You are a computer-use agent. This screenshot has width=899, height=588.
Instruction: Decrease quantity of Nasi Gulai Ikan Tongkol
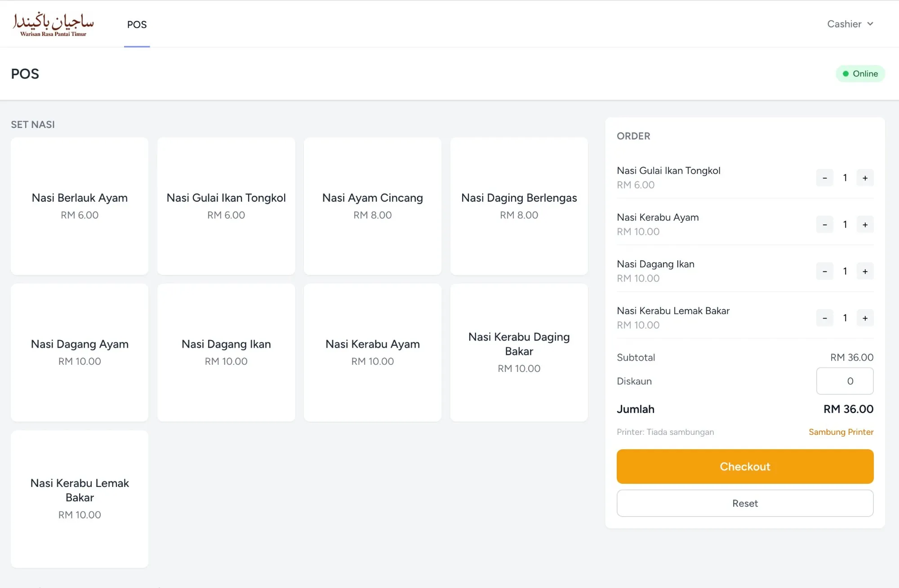tap(825, 178)
